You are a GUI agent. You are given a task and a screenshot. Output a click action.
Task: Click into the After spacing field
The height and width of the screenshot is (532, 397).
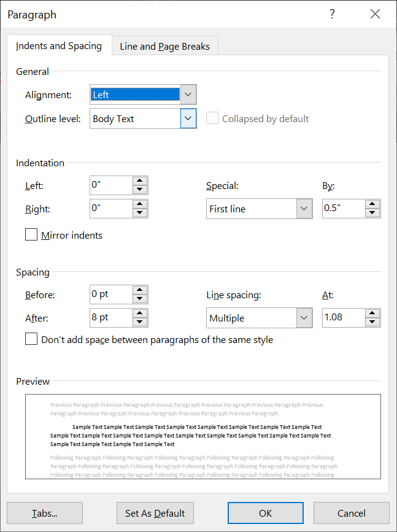pos(110,318)
